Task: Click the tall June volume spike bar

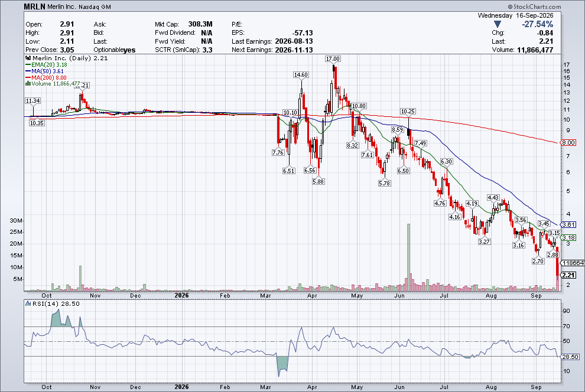Action: (x=408, y=257)
